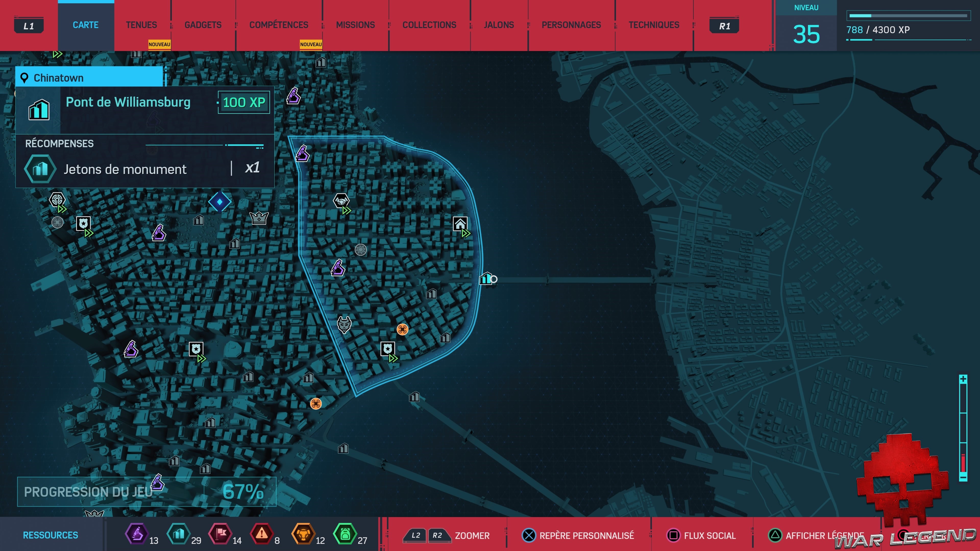Click the blue diamond mission marker
The height and width of the screenshot is (551, 980).
[x=219, y=202]
